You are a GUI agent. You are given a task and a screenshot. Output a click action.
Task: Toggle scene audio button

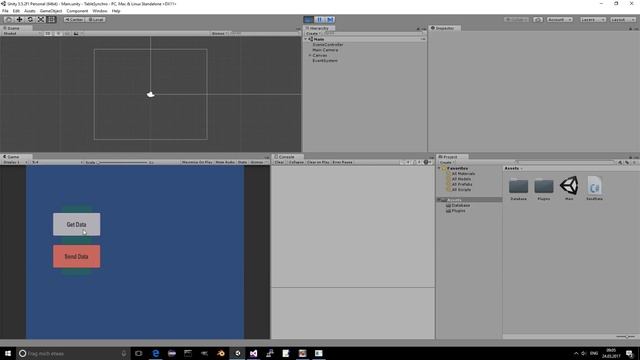[67, 33]
